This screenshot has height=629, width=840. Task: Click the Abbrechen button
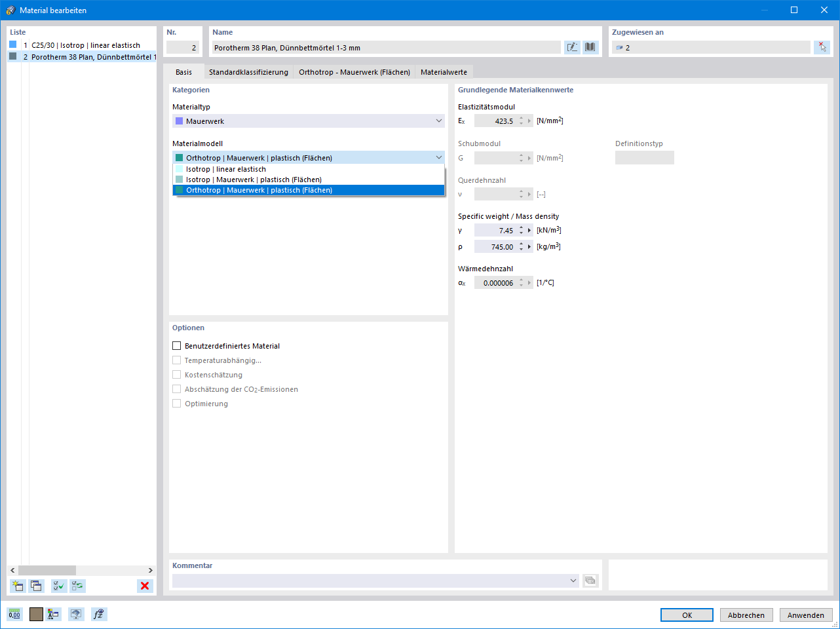pyautogui.click(x=746, y=615)
